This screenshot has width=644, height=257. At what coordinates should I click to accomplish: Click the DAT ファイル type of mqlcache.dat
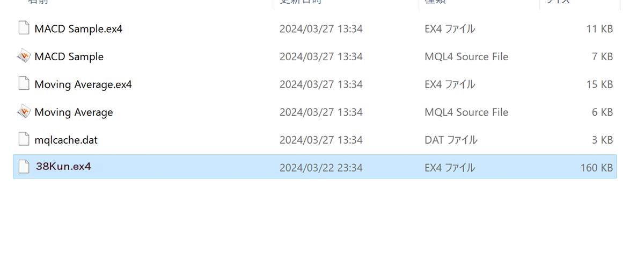[451, 140]
